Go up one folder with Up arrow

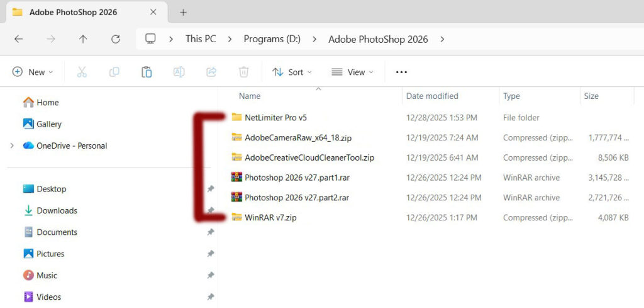(83, 39)
